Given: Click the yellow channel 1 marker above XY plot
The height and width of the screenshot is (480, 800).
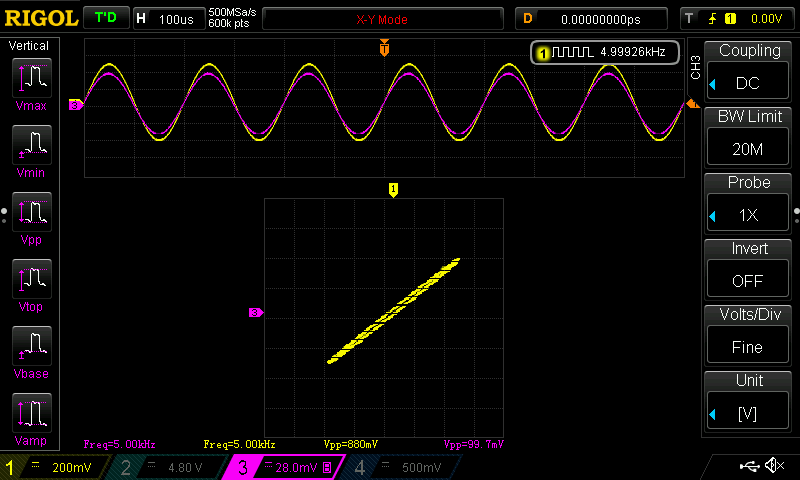Looking at the screenshot, I should pos(393,190).
